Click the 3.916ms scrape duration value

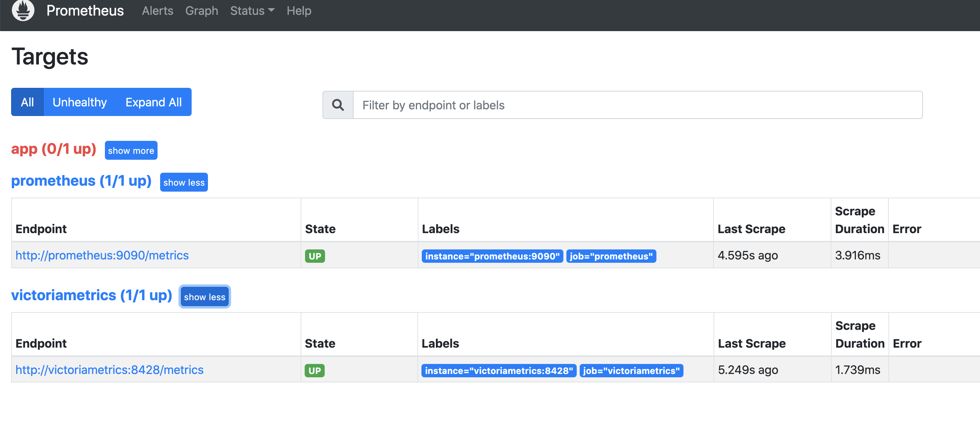tap(858, 255)
